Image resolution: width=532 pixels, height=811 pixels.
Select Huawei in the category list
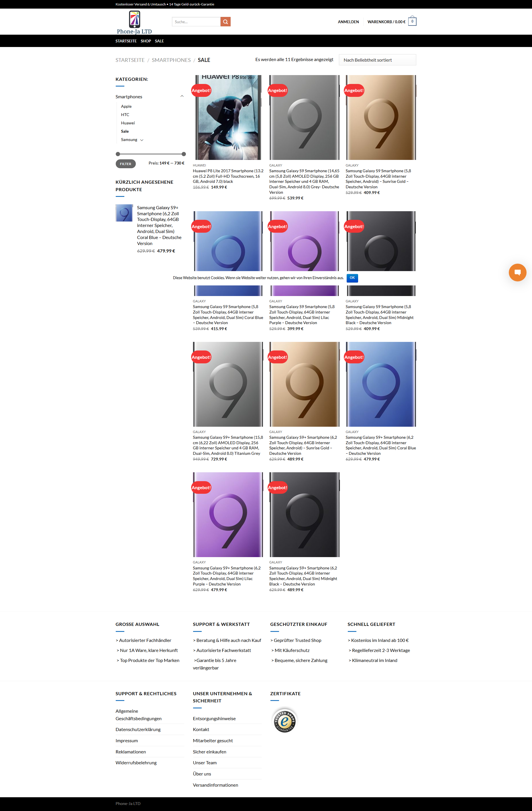click(128, 123)
